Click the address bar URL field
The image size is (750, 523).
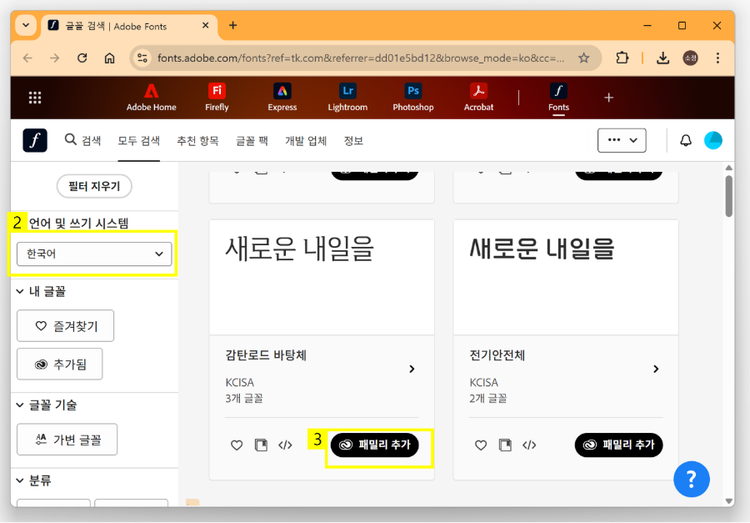pos(361,58)
